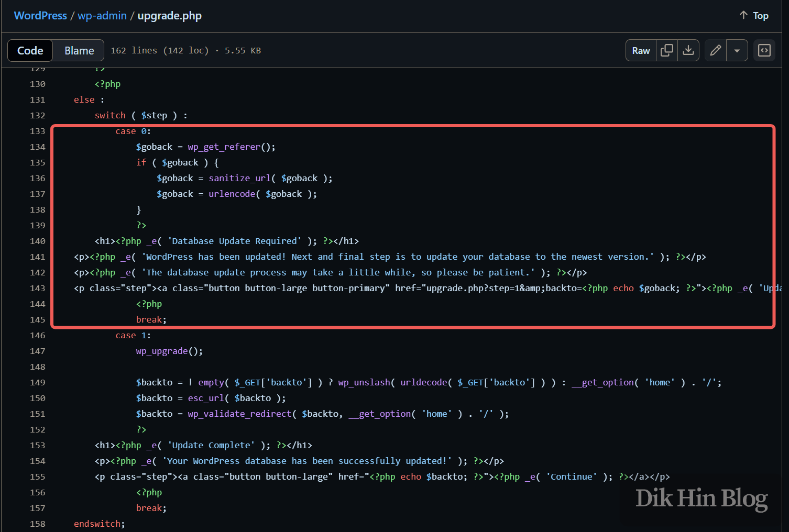Click the wp_get_referer function call on line 134

pos(224,147)
